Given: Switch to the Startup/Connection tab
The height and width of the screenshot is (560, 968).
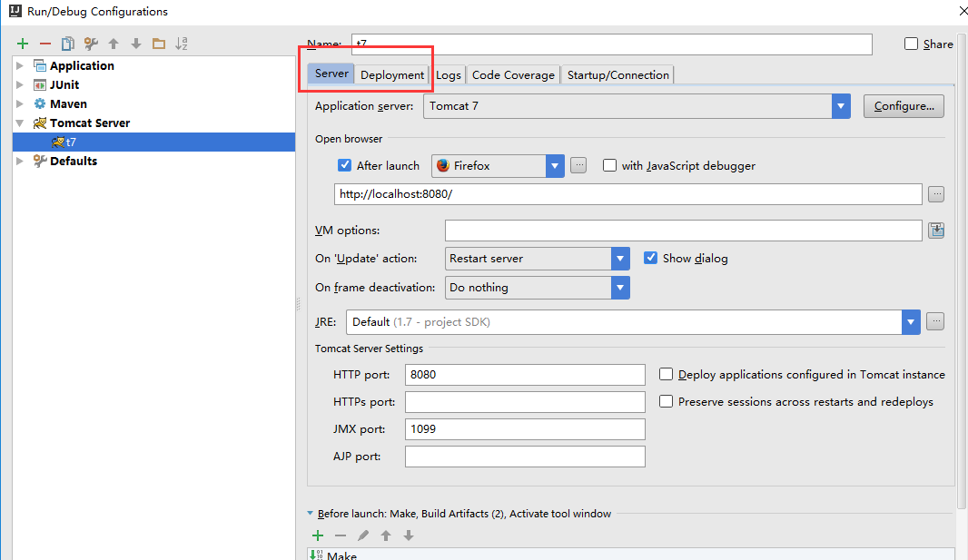Looking at the screenshot, I should coord(618,74).
